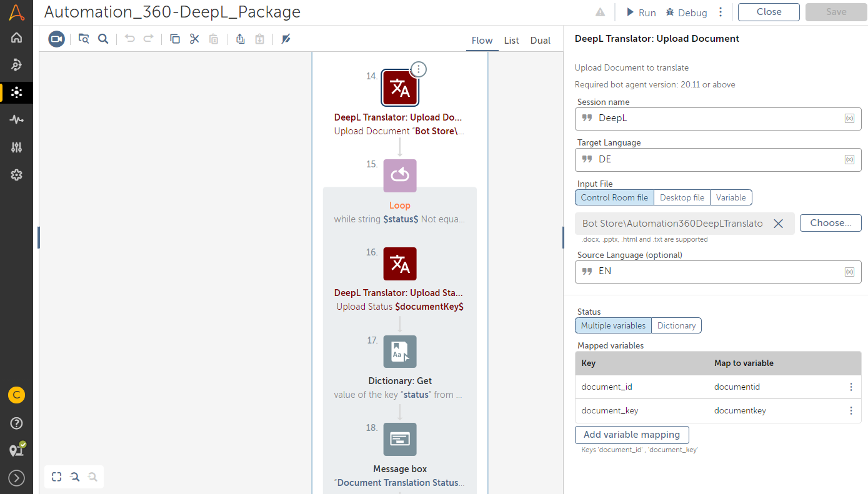This screenshot has width=868, height=494.
Task: Select the Loop action icon at step 15
Action: pyautogui.click(x=400, y=176)
